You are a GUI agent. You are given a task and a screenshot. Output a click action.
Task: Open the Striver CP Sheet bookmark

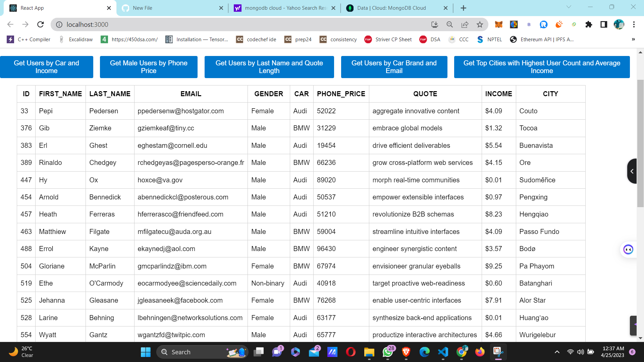pyautogui.click(x=388, y=39)
